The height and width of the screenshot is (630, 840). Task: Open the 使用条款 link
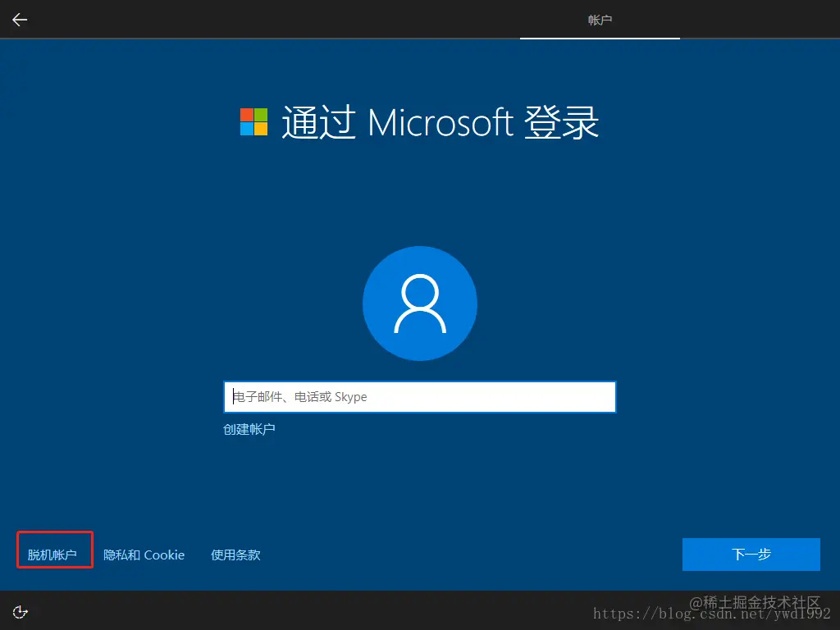[235, 555]
